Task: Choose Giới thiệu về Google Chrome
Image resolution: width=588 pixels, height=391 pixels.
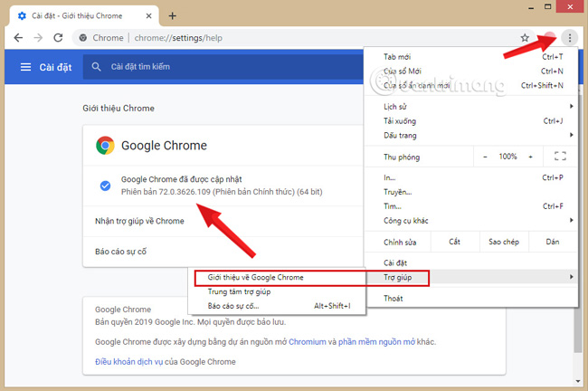Action: (x=277, y=277)
